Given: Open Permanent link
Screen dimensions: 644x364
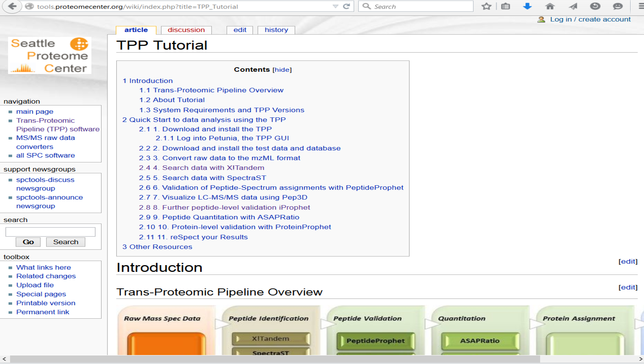Looking at the screenshot, I should point(43,312).
